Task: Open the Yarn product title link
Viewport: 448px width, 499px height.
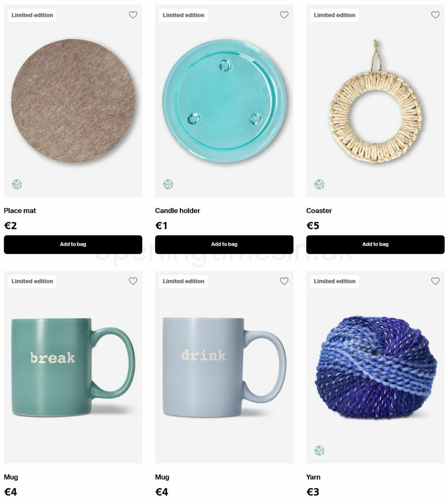Action: [x=313, y=477]
